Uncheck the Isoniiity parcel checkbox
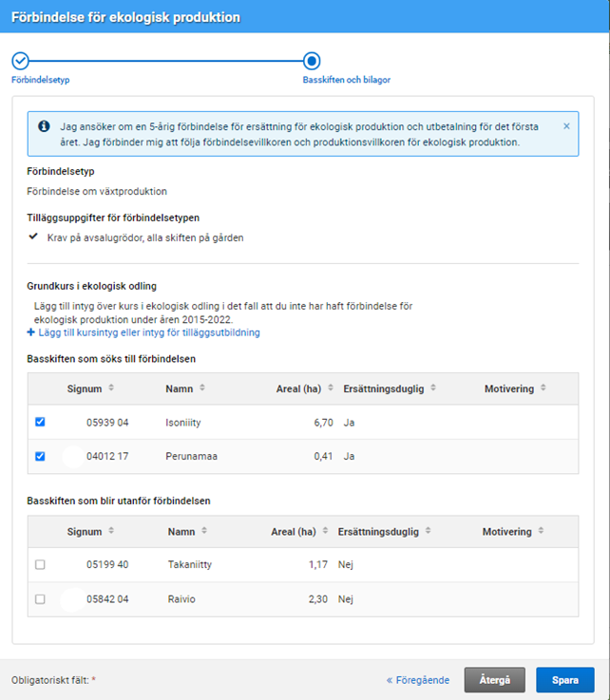This screenshot has width=610, height=700. coord(40,422)
